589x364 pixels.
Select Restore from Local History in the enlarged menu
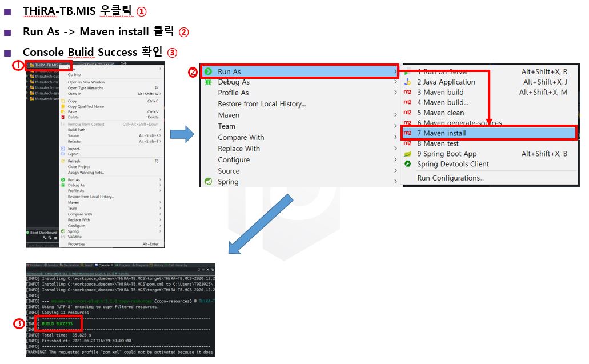(262, 104)
